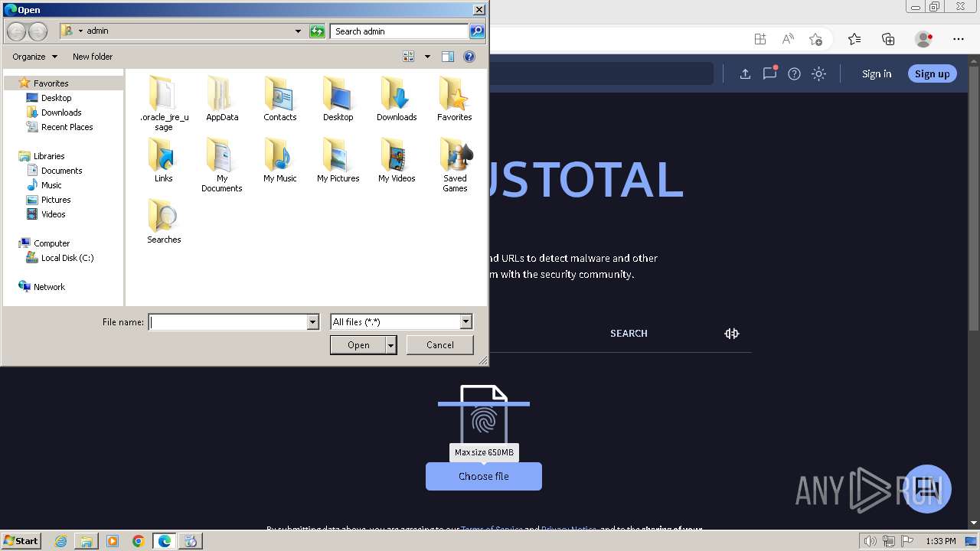
Task: Open the All files type dropdown
Action: pos(401,322)
